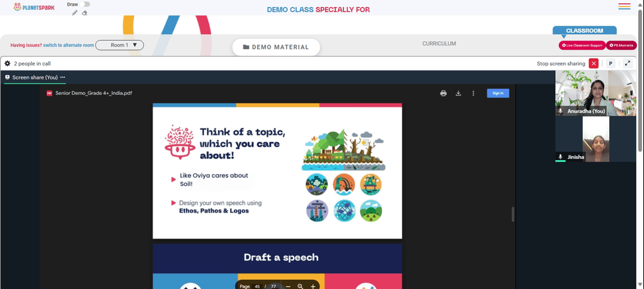644x289 pixels.
Task: Select the Classroom tab
Action: click(585, 30)
